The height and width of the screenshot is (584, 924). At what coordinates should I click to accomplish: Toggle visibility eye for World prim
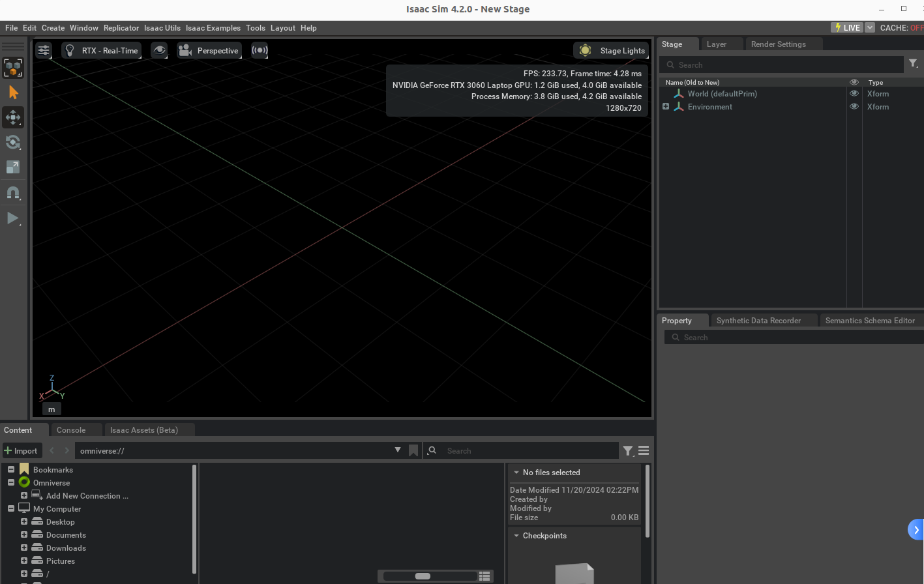pos(854,94)
